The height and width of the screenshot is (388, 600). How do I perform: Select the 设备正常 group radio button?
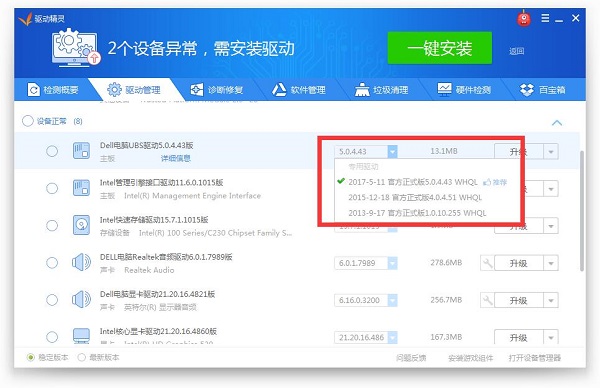pyautogui.click(x=28, y=121)
